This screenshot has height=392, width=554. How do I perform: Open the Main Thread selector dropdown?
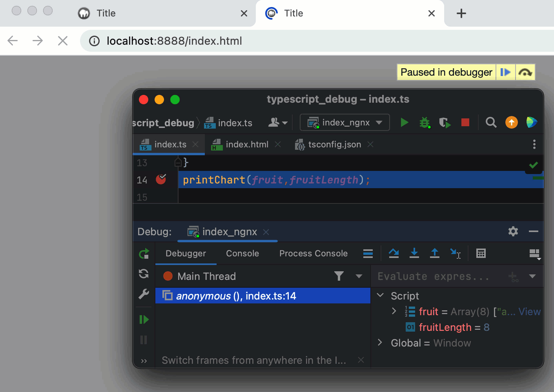tap(359, 276)
